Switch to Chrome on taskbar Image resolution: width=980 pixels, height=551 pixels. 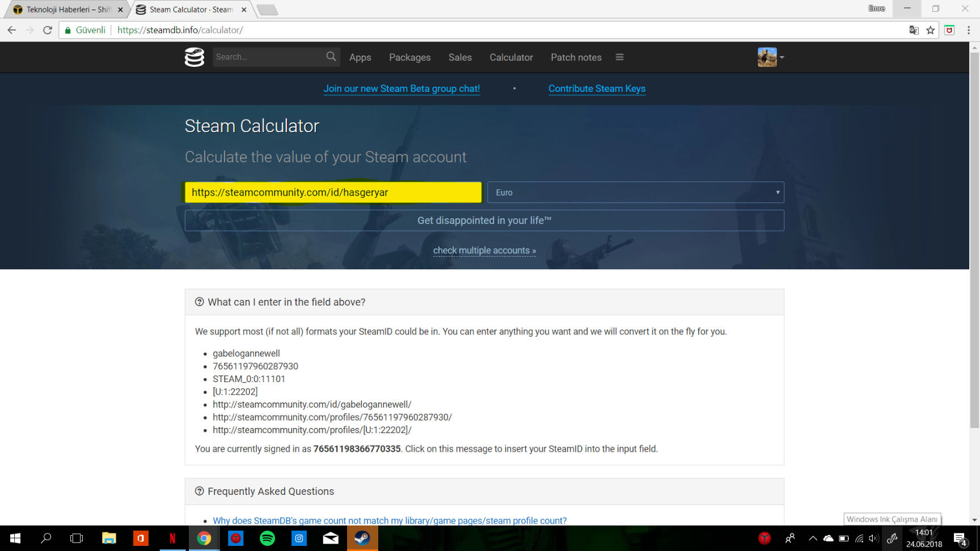click(x=204, y=538)
